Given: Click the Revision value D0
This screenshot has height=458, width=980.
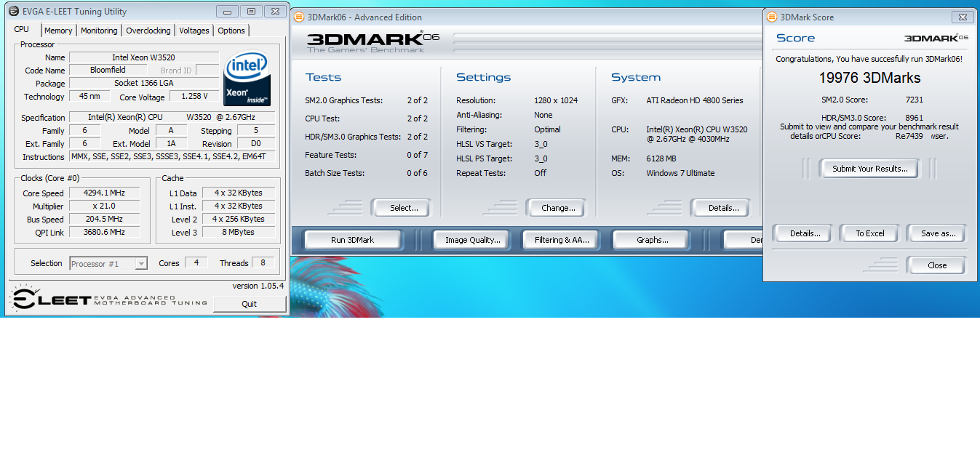Looking at the screenshot, I should pos(255,144).
